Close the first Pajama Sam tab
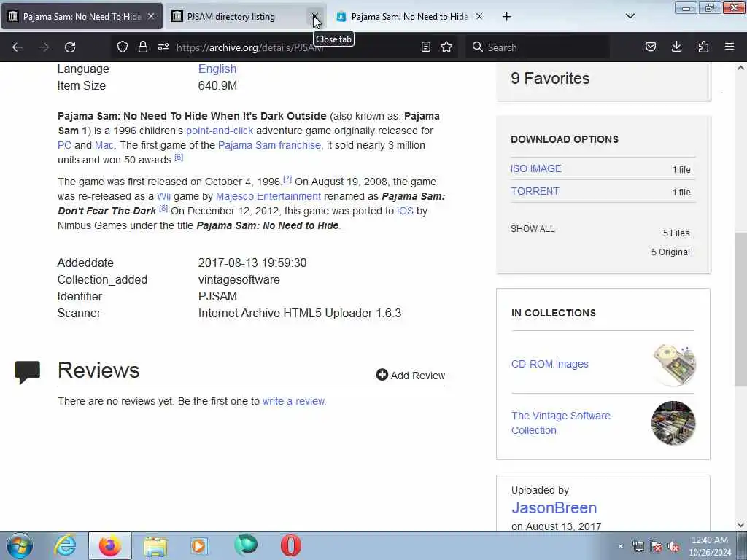This screenshot has width=747, height=560. (x=151, y=16)
